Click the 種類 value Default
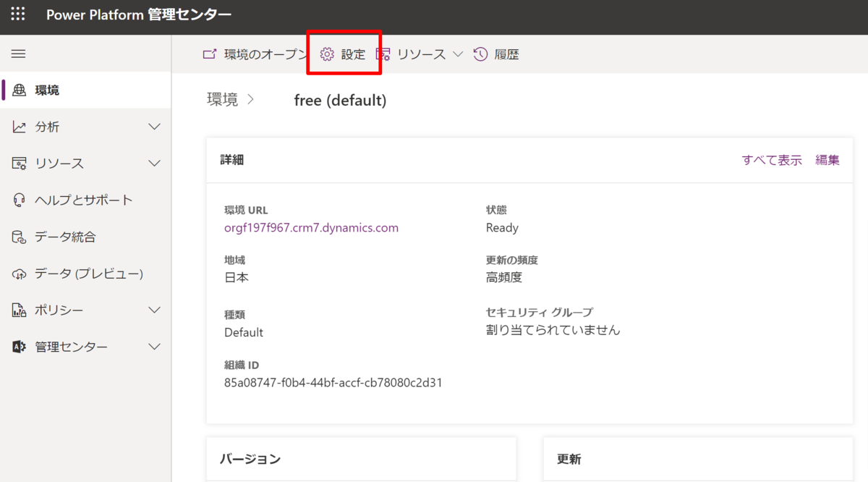Image resolution: width=868 pixels, height=482 pixels. [244, 332]
